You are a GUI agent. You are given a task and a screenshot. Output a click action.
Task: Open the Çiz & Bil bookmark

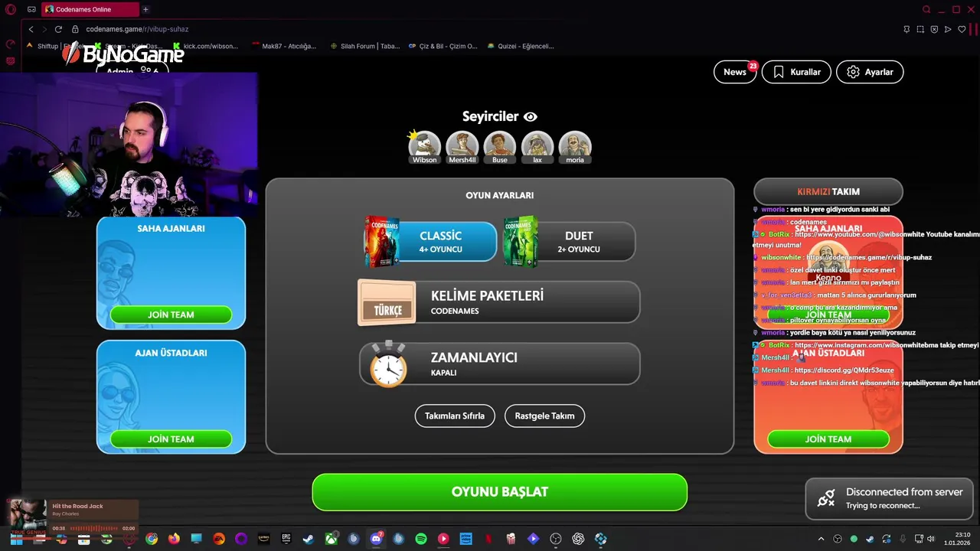click(x=443, y=46)
